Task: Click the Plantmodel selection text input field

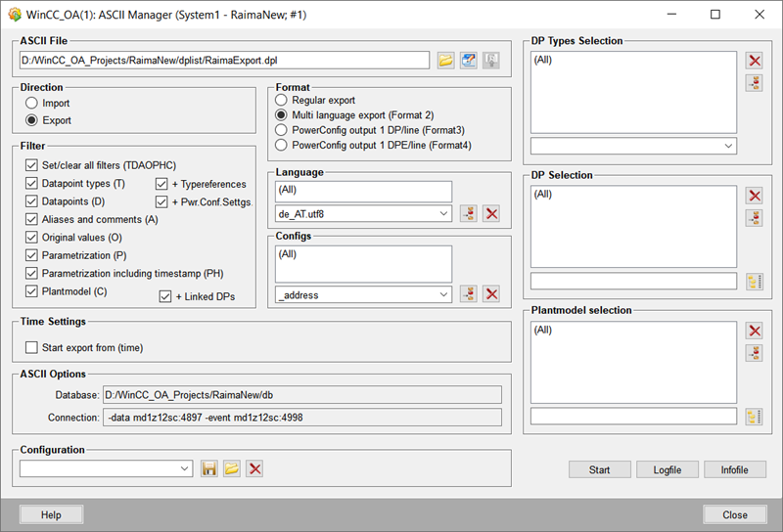Action: click(x=632, y=417)
